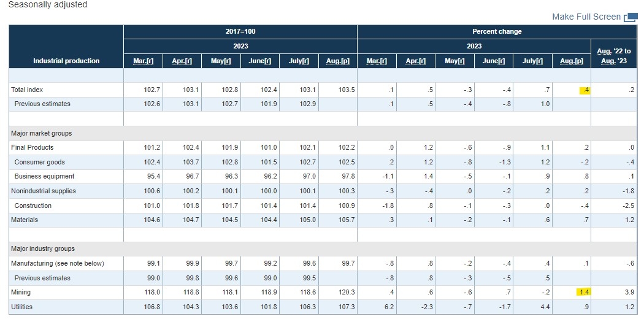Click the Seasonally adjusted caption text
Viewport: 644px width, 319px height.
pyautogui.click(x=47, y=5)
